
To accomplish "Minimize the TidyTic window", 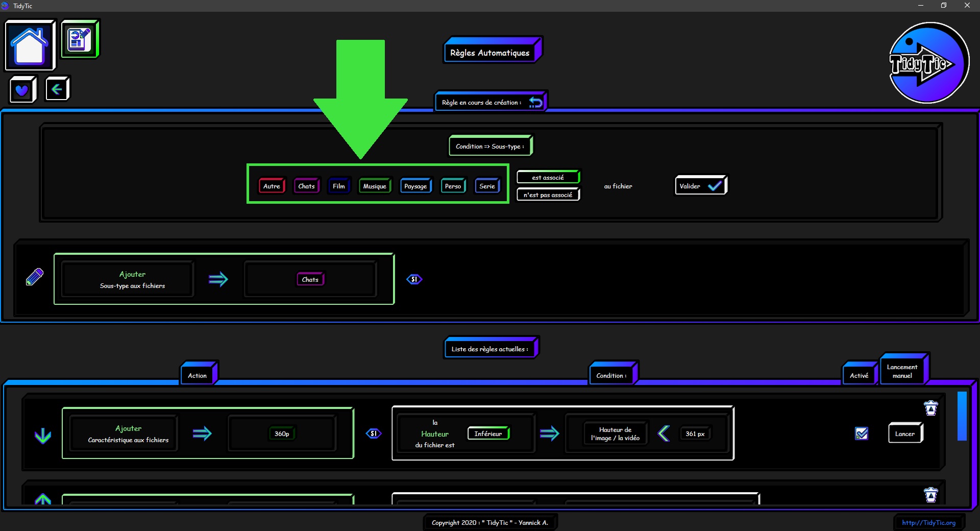I will pyautogui.click(x=921, y=6).
